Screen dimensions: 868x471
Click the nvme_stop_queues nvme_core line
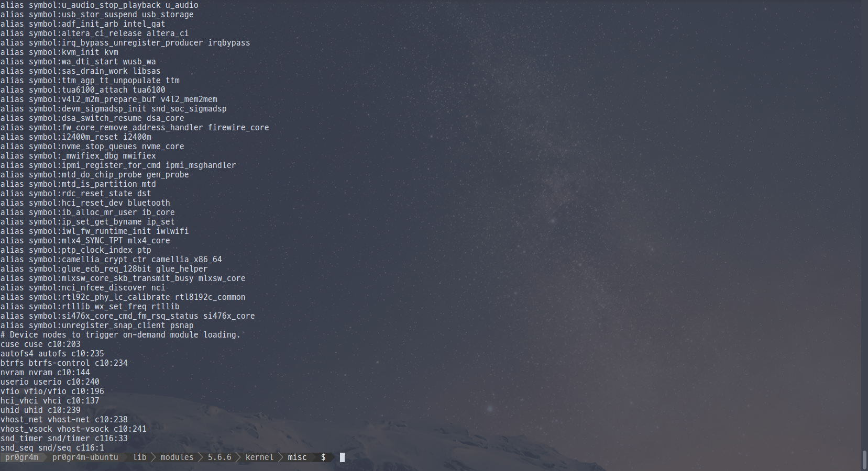coord(92,147)
